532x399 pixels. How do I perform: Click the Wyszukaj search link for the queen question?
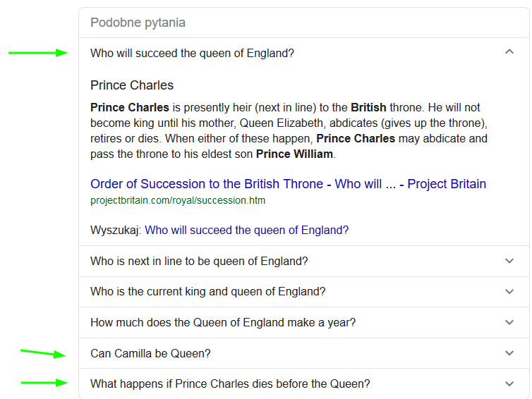(246, 230)
